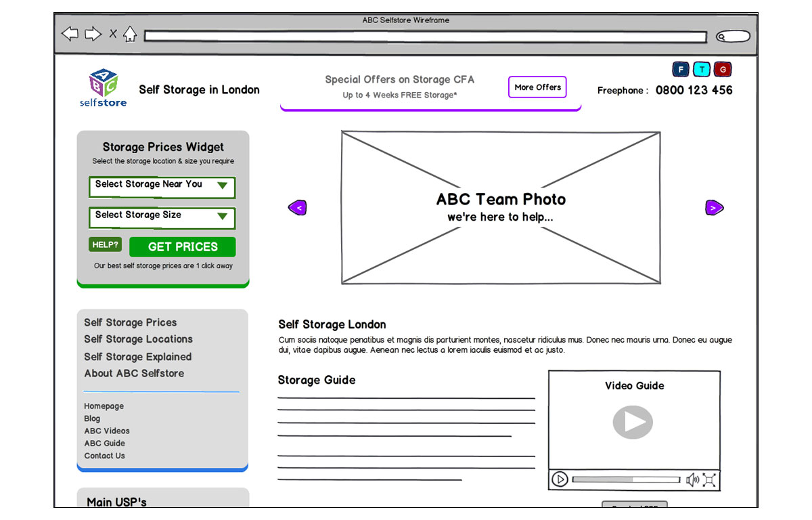
Task: Open Self Storage Locations menu item
Action: [x=138, y=339]
